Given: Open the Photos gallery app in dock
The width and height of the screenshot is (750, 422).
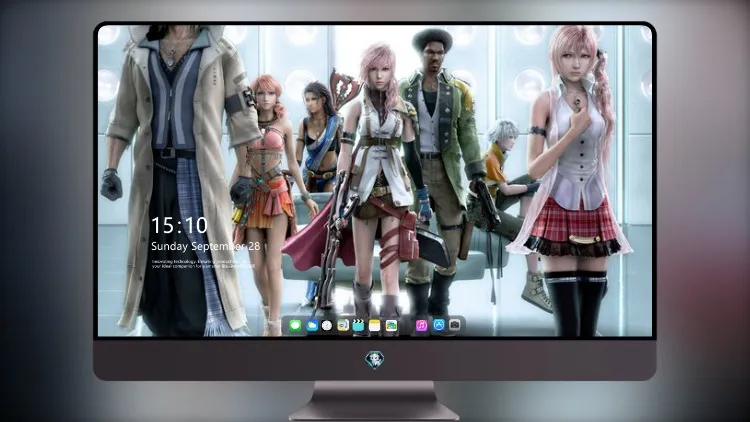Looking at the screenshot, I should click(x=391, y=326).
